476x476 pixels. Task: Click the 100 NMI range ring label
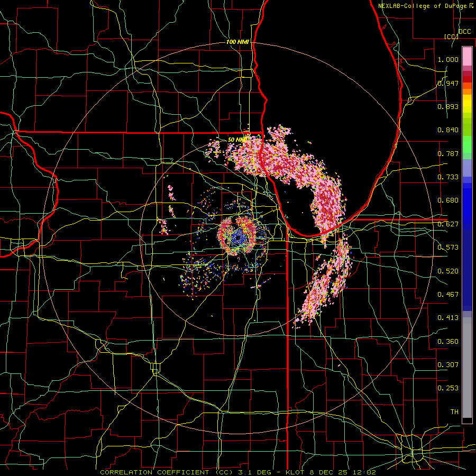[x=237, y=42]
